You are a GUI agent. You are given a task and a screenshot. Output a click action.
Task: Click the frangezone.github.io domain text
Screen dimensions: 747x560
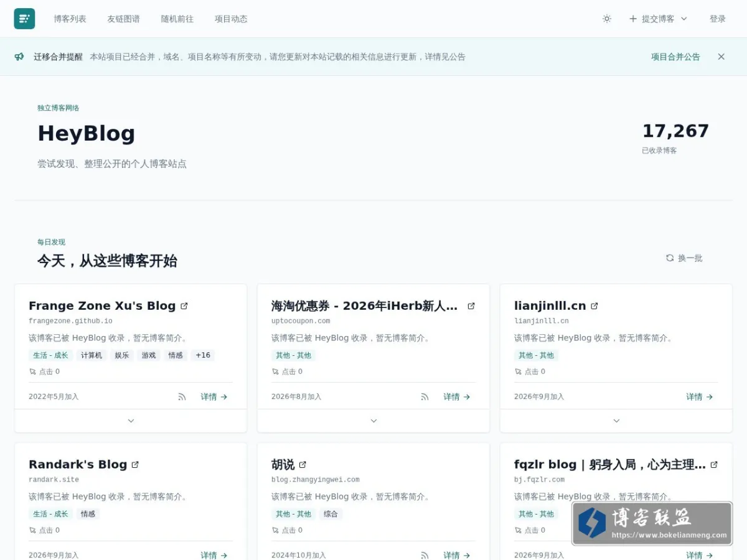point(70,321)
